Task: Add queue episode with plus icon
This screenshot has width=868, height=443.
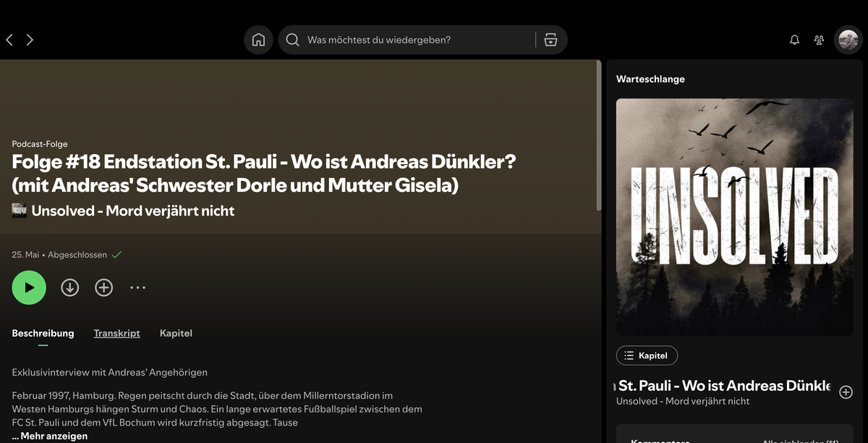Action: (846, 392)
